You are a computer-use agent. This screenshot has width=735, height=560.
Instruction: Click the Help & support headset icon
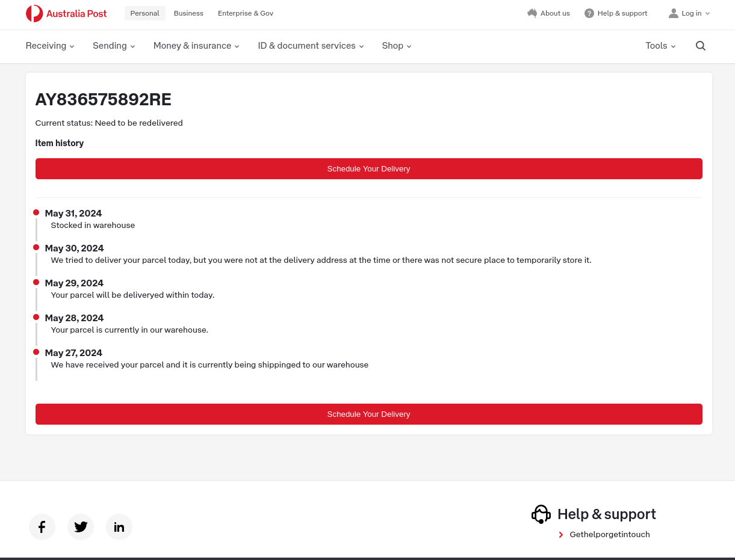(541, 514)
